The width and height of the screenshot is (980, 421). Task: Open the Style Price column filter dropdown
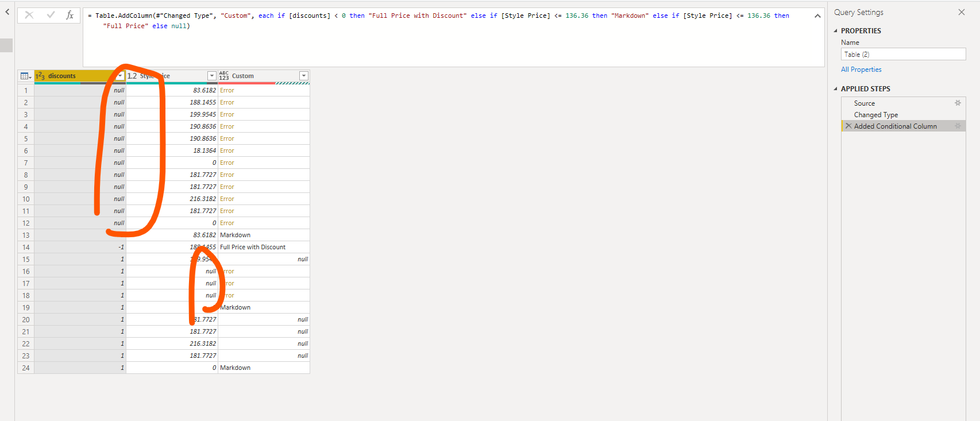[x=212, y=76]
